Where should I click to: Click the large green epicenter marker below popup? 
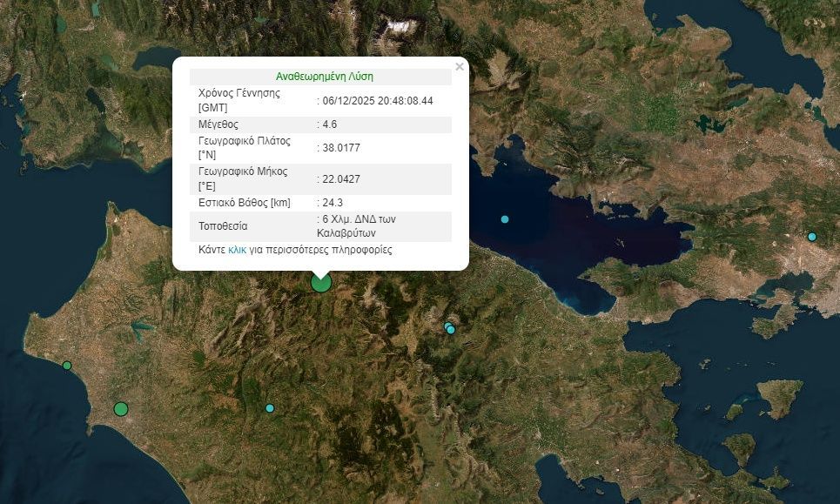click(321, 282)
